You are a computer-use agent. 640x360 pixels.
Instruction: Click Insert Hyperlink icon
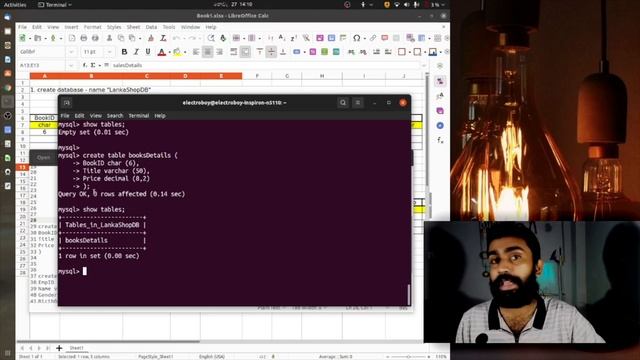[x=373, y=38]
